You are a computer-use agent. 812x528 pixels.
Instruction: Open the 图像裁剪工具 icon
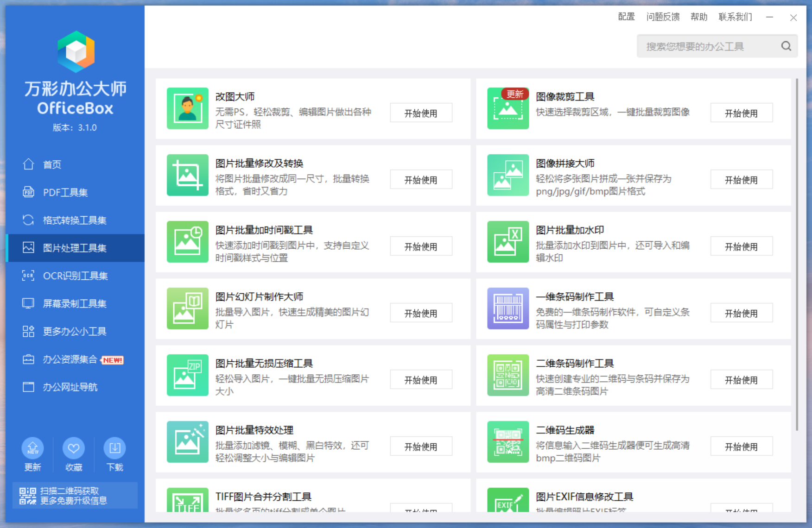[x=508, y=108]
